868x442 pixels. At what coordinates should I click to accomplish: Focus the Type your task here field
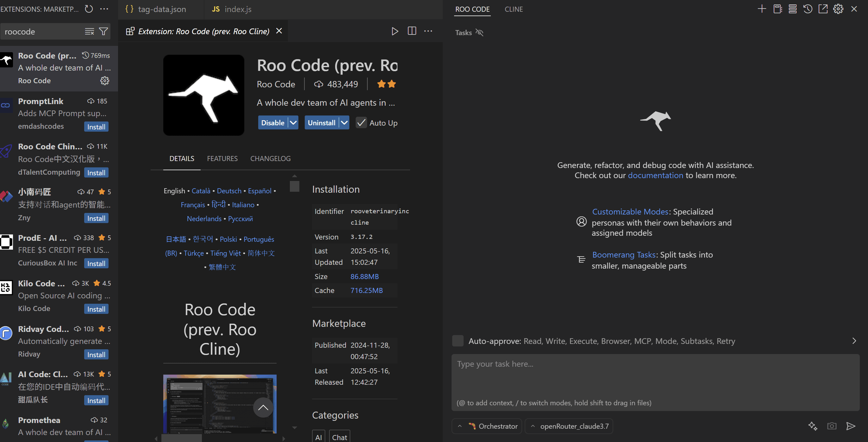click(x=655, y=382)
